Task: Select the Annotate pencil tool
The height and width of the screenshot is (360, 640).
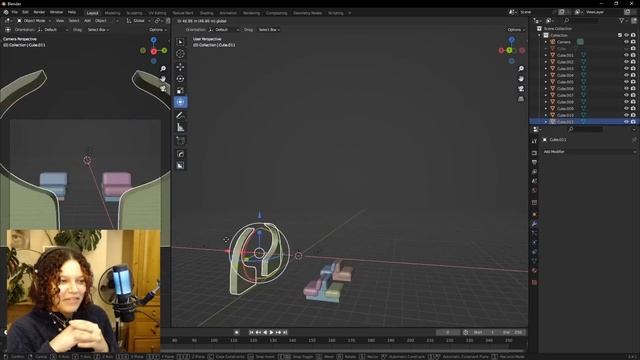Action: pos(180,116)
